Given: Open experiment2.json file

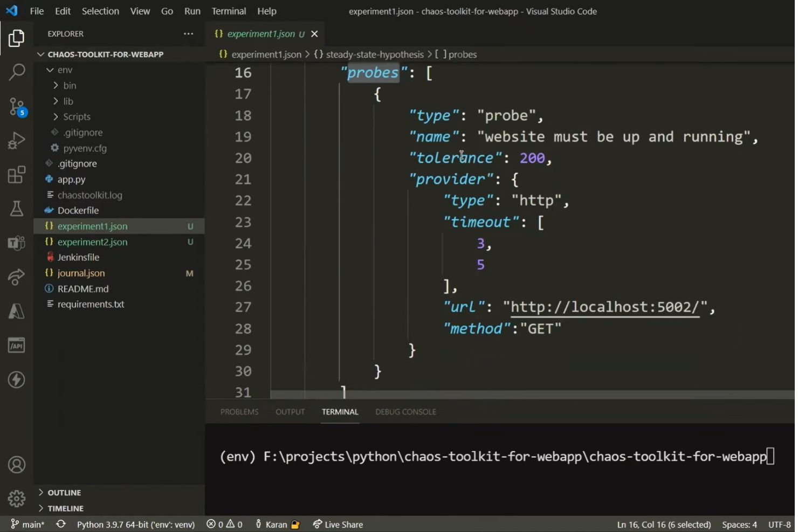Looking at the screenshot, I should pyautogui.click(x=92, y=242).
